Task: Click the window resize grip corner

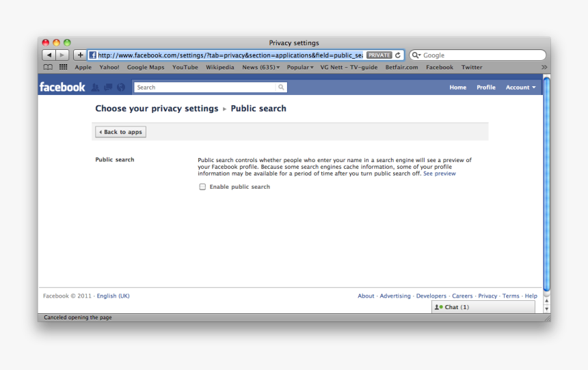Action: (x=548, y=318)
